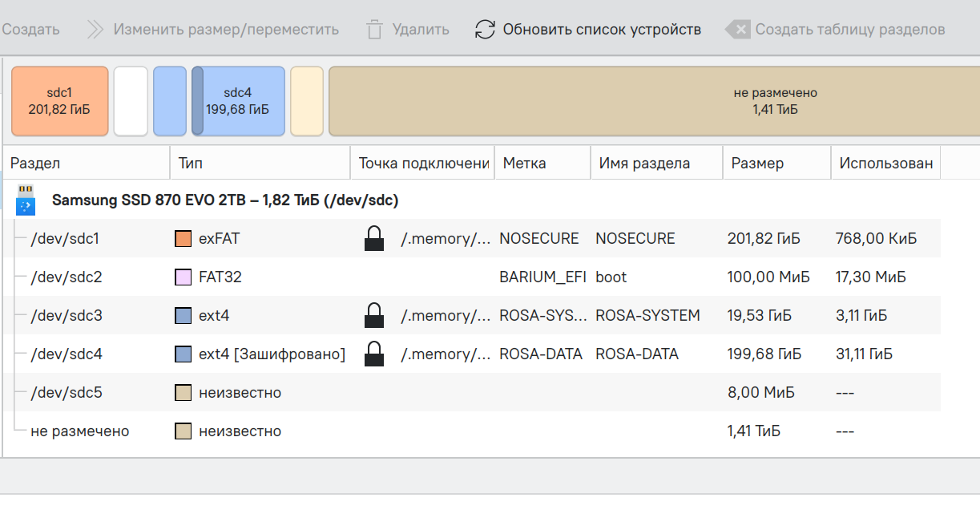Click the lock icon on /dev/sdc4 row
This screenshot has height=526, width=980.
click(373, 354)
